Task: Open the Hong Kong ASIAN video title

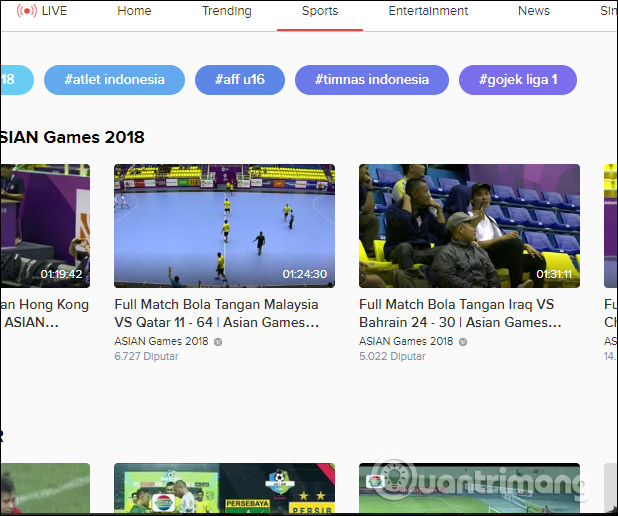Action: 44,313
